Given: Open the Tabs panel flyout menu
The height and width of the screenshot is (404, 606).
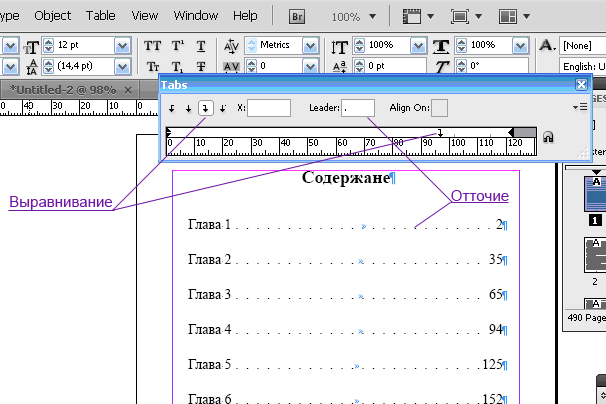Looking at the screenshot, I should pyautogui.click(x=582, y=106).
